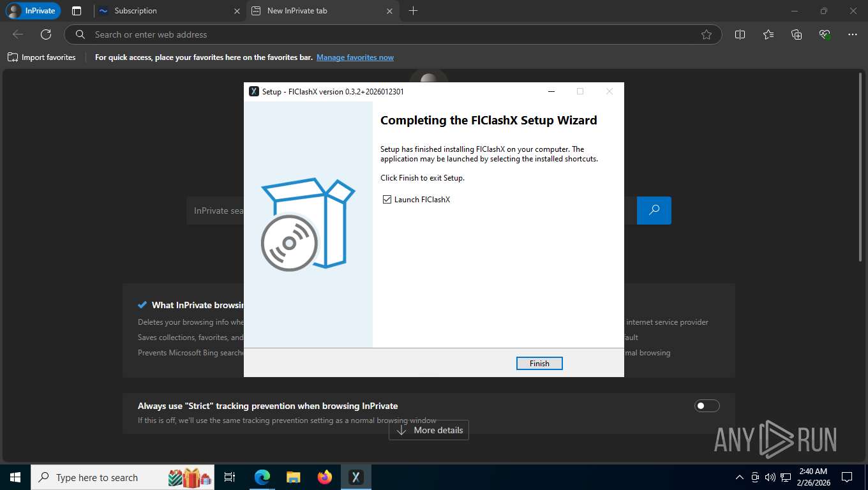This screenshot has width=868, height=490.
Task: Minimize the Edge browser window
Action: click(794, 11)
